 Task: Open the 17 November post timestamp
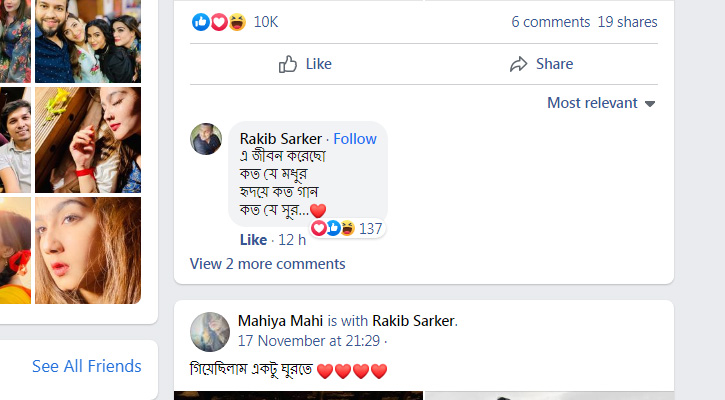[x=309, y=340]
